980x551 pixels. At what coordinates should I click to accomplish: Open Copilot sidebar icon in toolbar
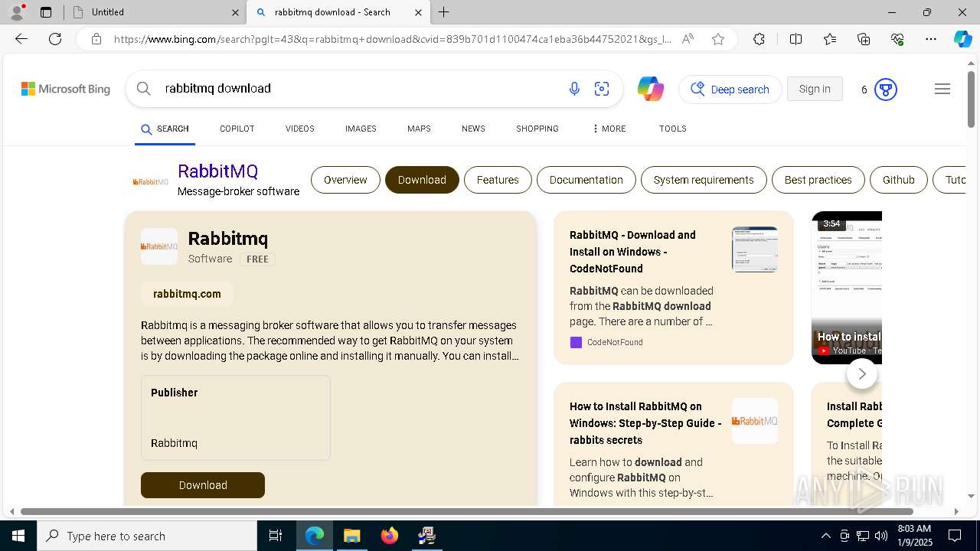click(962, 39)
